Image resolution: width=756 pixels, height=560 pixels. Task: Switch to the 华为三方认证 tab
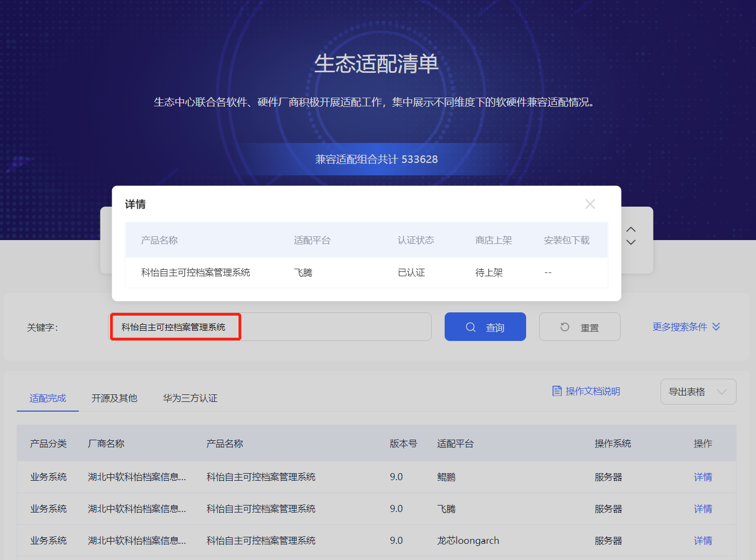[x=190, y=398]
